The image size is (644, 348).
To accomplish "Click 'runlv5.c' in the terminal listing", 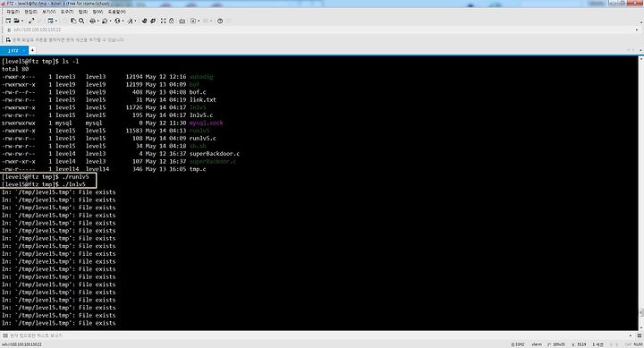I will 203,139.
